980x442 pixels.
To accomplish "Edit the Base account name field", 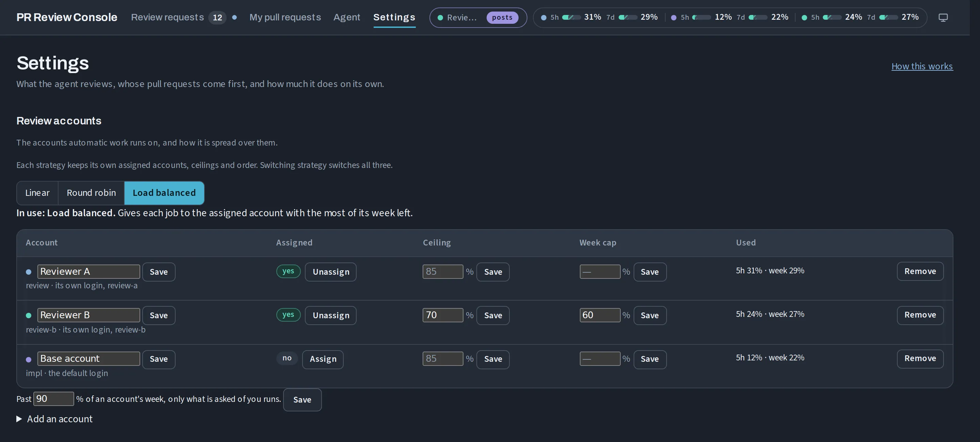I will click(x=88, y=359).
